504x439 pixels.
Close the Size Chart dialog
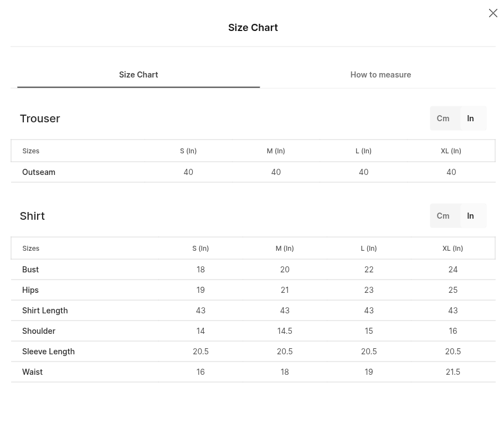click(493, 13)
